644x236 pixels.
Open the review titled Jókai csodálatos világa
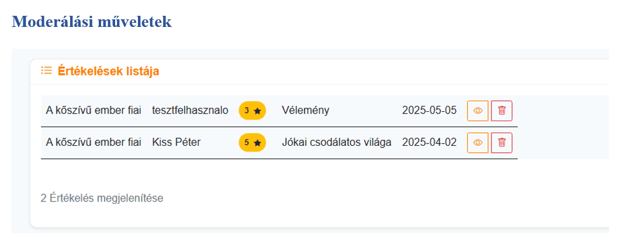pyautogui.click(x=336, y=142)
